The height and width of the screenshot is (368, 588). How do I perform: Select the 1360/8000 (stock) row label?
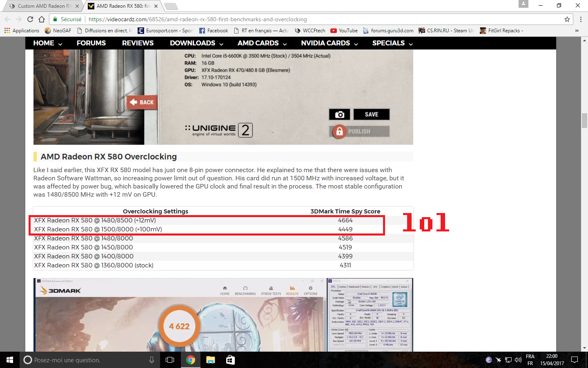point(94,265)
